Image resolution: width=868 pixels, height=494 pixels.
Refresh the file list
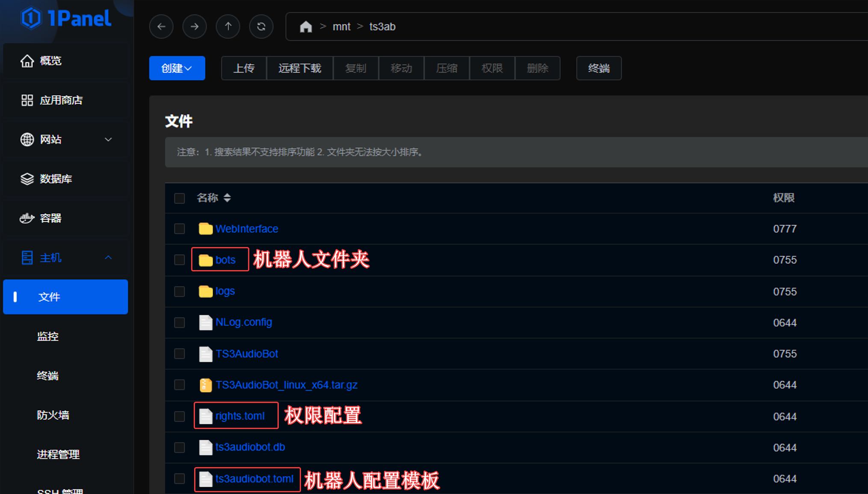point(261,26)
